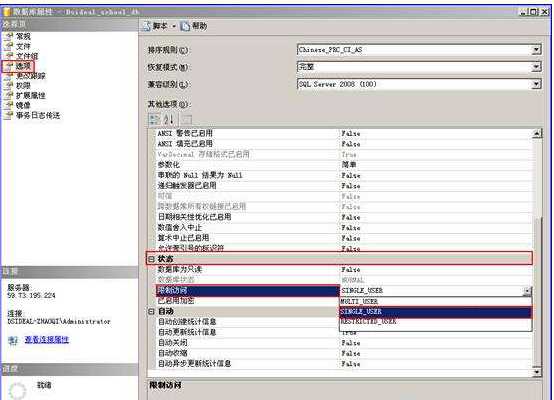Select the 数据库为只读 row
This screenshot has width=554, height=400.
(343, 270)
